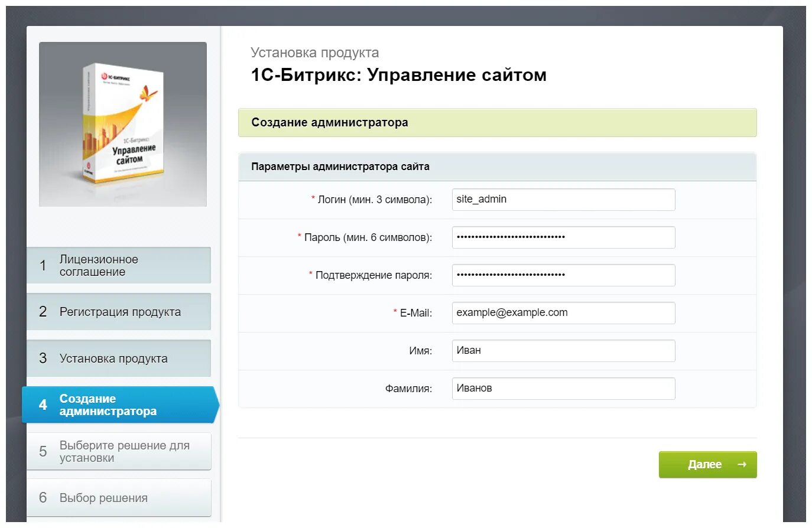Click the Создание администратора header bar

click(x=497, y=123)
